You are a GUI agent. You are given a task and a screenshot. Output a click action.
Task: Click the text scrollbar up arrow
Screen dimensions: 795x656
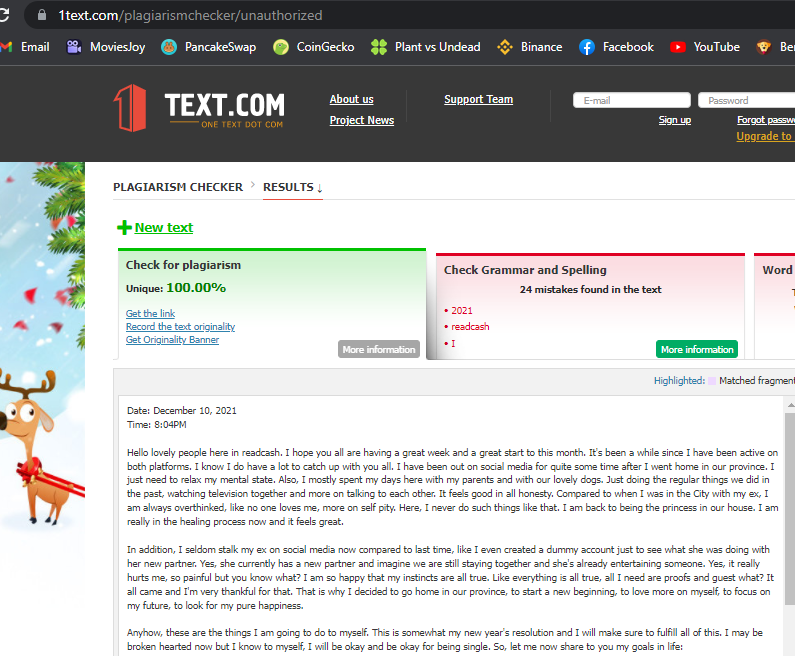click(790, 405)
